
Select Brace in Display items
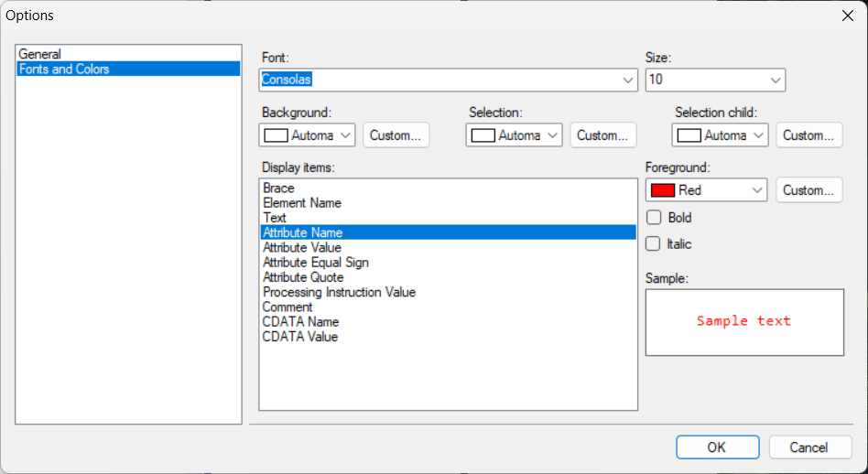coord(448,189)
